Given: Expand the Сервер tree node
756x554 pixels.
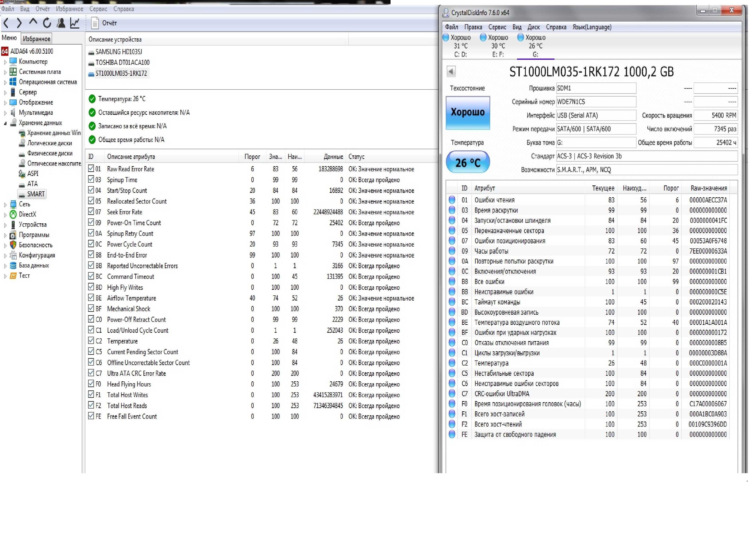Looking at the screenshot, I should (x=5, y=92).
